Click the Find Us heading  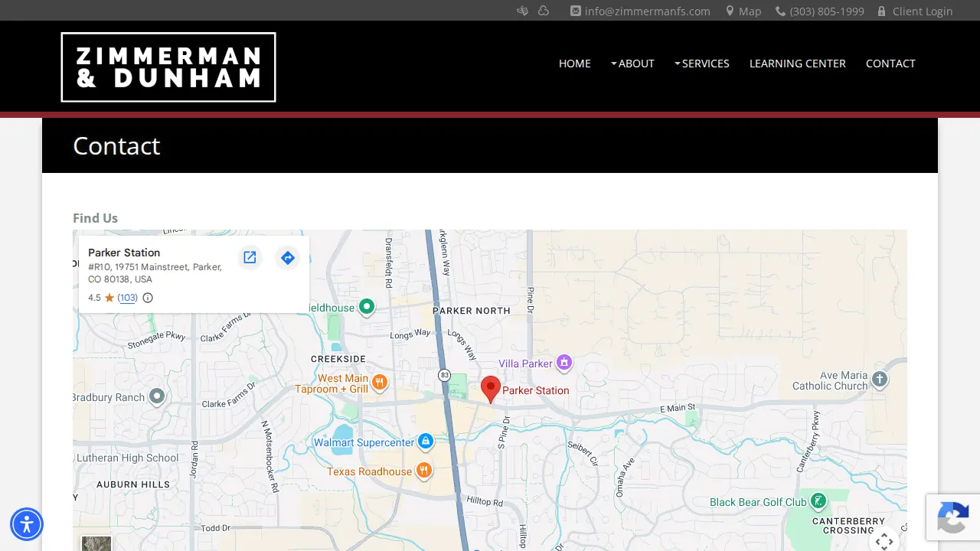95,218
